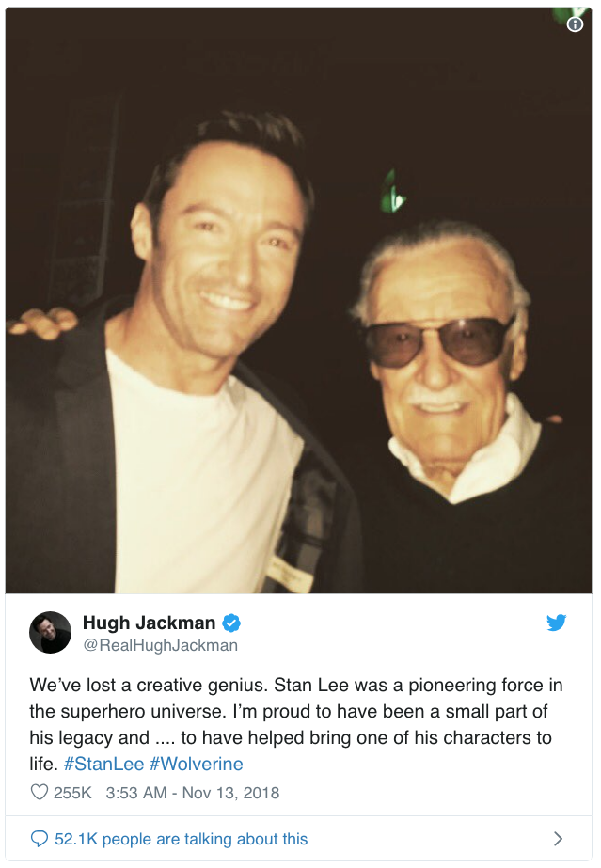Click the blue verified badge
Screen dimensions: 601x868
click(231, 623)
